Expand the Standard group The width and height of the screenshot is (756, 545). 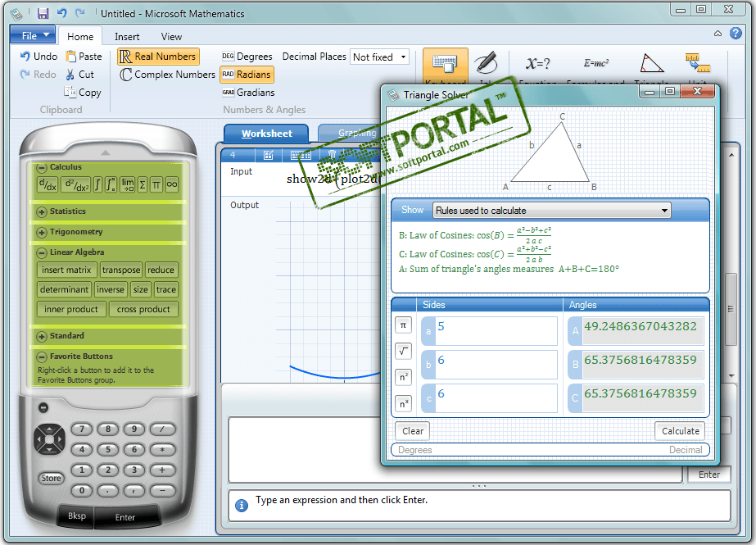(x=42, y=336)
